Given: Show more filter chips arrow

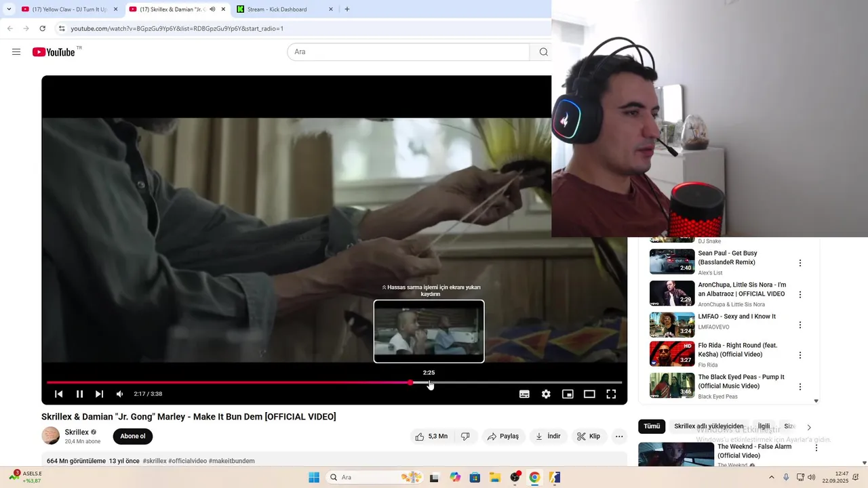Looking at the screenshot, I should tap(809, 427).
